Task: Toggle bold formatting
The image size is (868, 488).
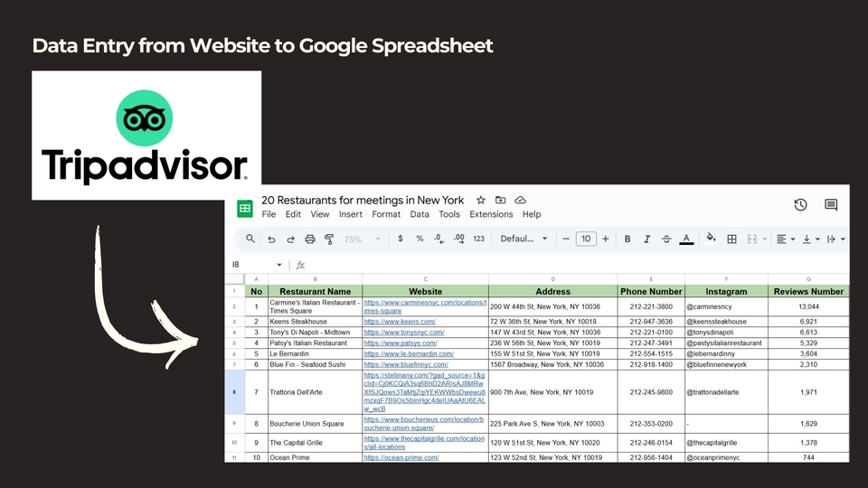Action: coord(627,239)
